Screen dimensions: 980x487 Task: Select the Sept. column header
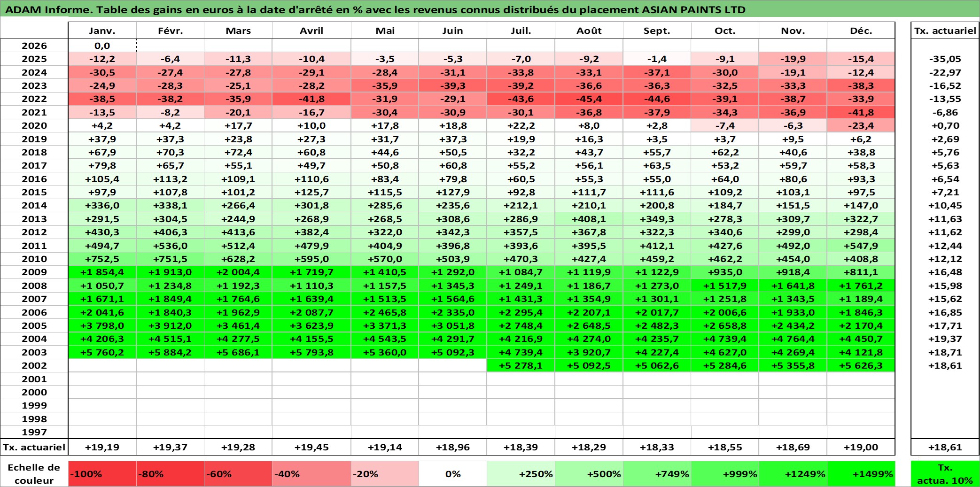(x=657, y=31)
